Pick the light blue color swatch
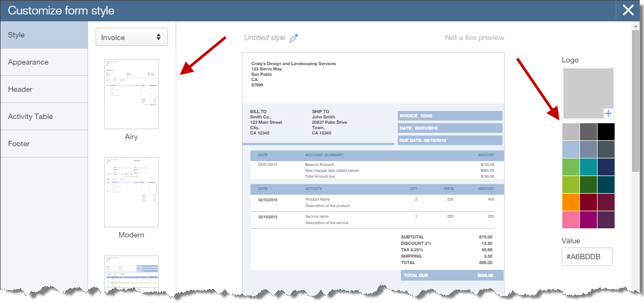 pyautogui.click(x=571, y=149)
